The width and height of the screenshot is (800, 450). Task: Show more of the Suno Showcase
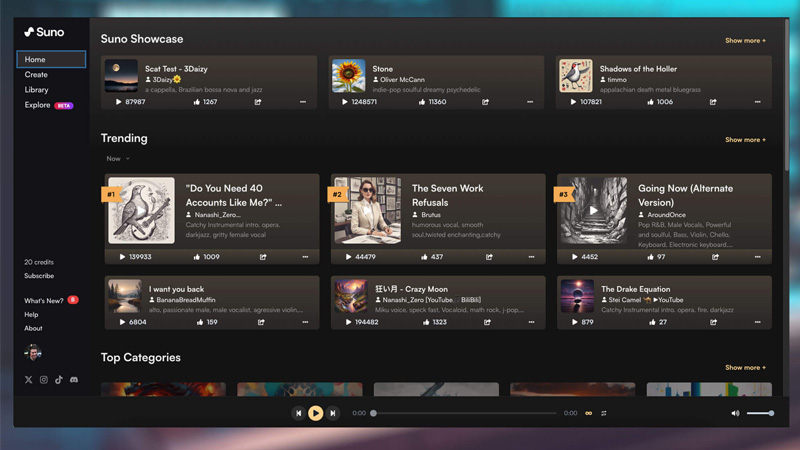click(x=745, y=40)
